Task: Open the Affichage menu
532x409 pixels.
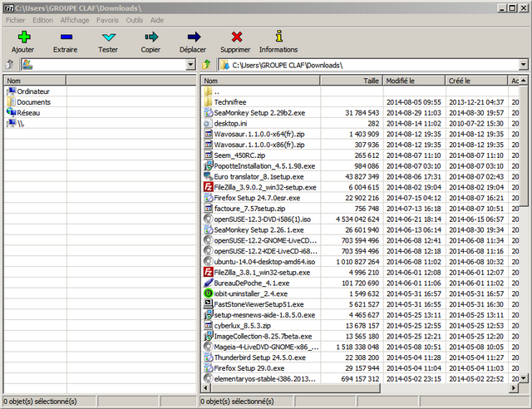Action: click(x=75, y=20)
